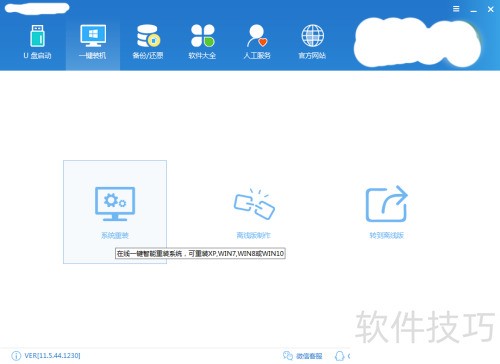The height and width of the screenshot is (364, 500).
Task: Open 微信客服 WeChat customer service link
Action: pos(303,356)
